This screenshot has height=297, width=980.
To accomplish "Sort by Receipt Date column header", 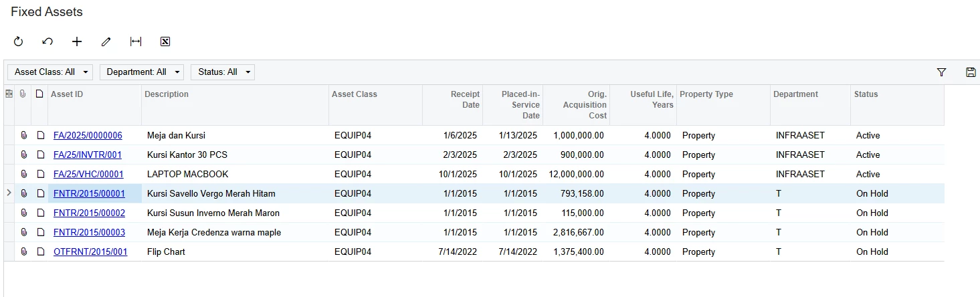I will click(452, 105).
